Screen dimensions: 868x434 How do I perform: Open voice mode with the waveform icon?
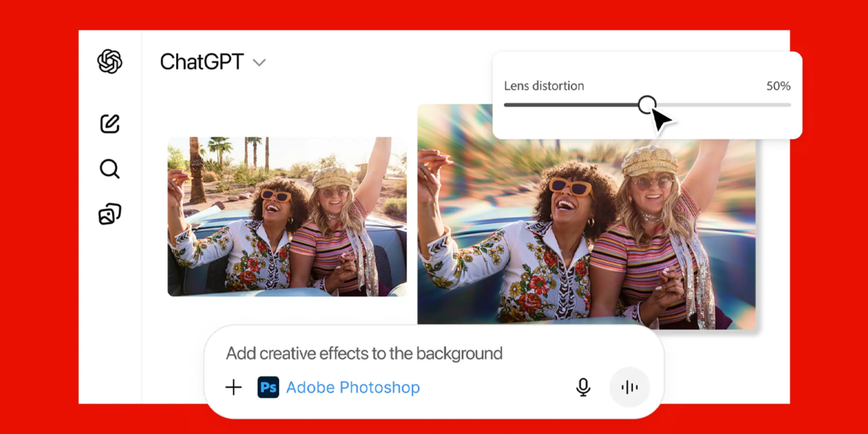pos(629,387)
